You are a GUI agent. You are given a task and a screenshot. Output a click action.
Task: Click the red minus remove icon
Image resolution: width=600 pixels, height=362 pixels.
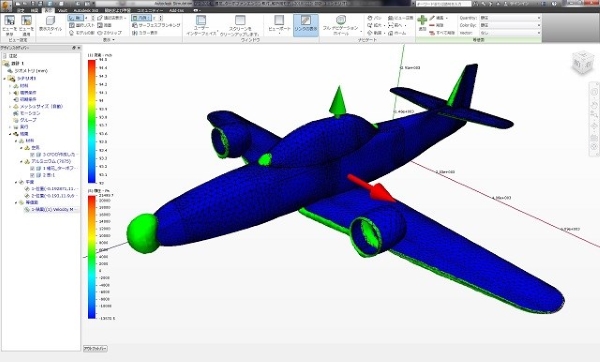point(432,25)
